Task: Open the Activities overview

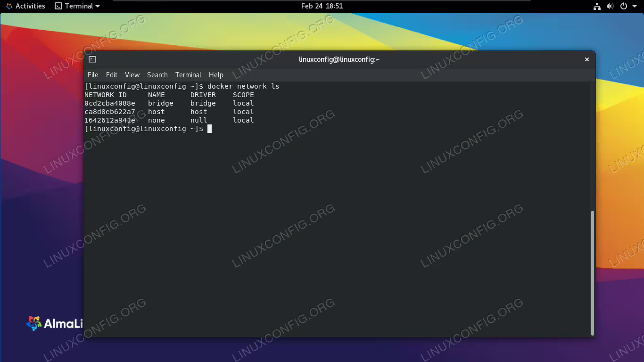Action: tap(25, 6)
